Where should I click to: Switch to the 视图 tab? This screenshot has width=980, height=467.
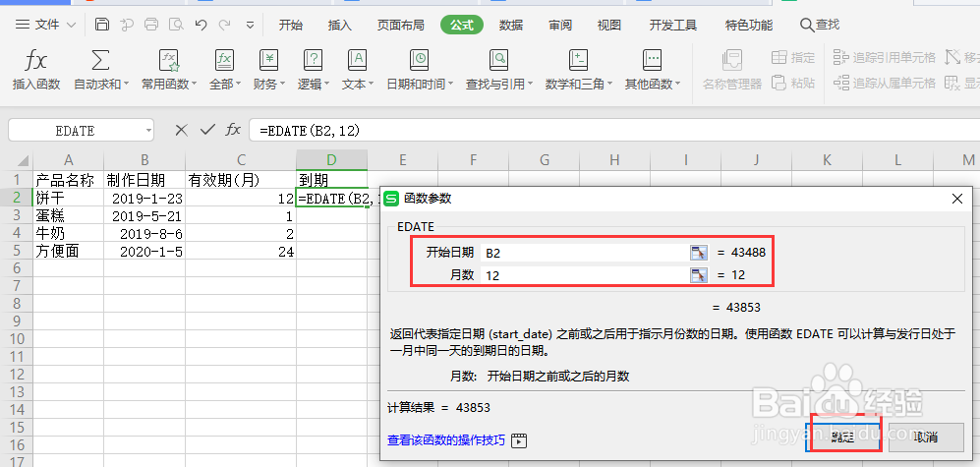(x=608, y=25)
